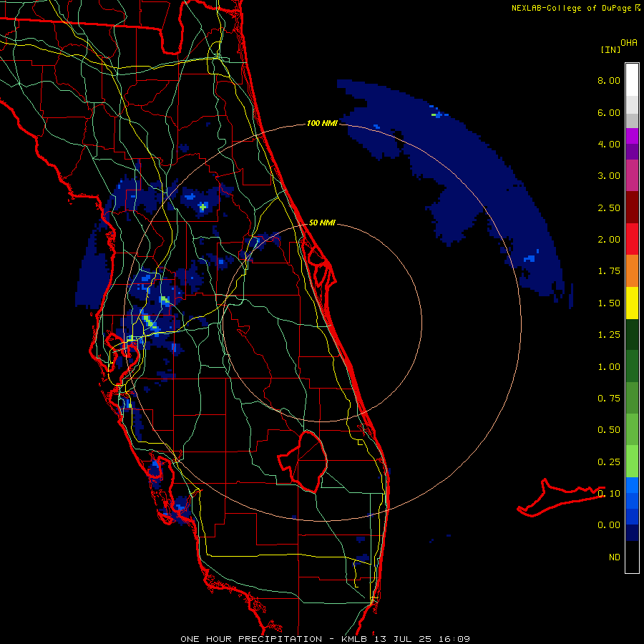This screenshot has height=644, width=644.
Task: Click the Grand Bahama island outline
Action: pos(561,498)
